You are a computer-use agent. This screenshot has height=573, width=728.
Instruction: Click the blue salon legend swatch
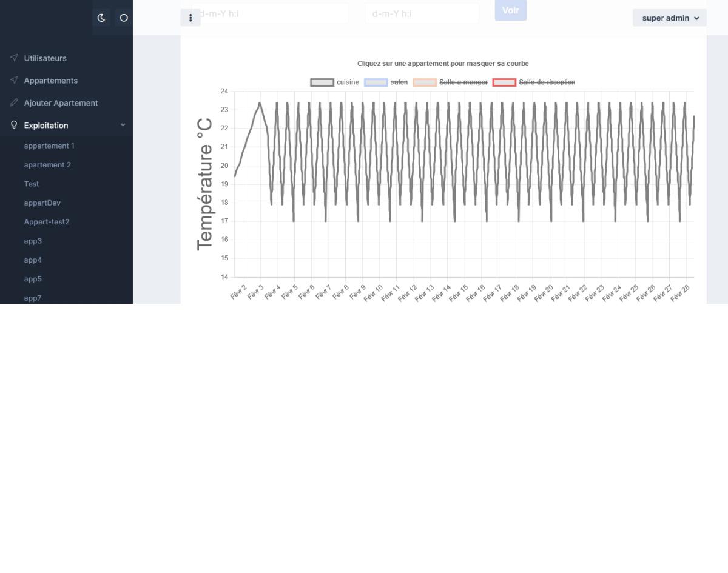[376, 82]
